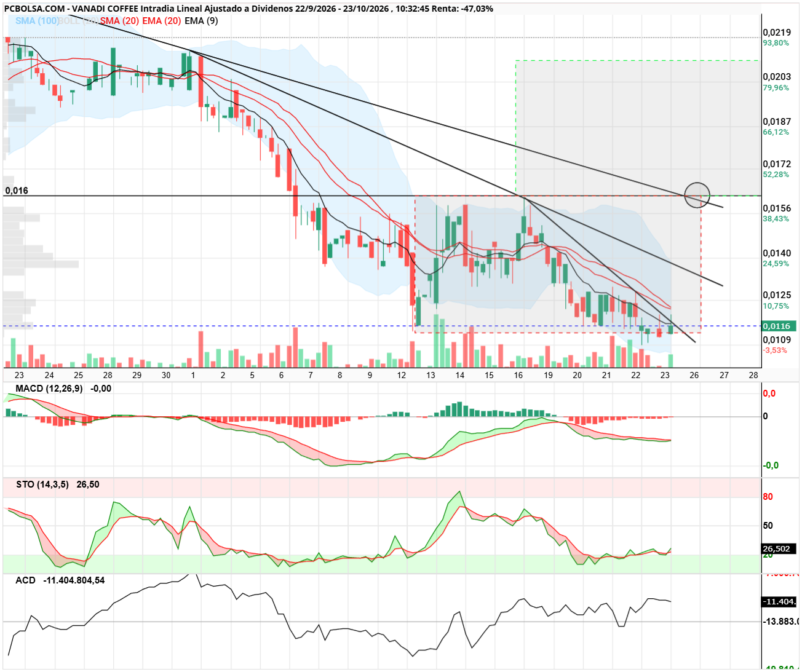
Task: Click the 93,80% percentage axis label
Action: point(776,43)
